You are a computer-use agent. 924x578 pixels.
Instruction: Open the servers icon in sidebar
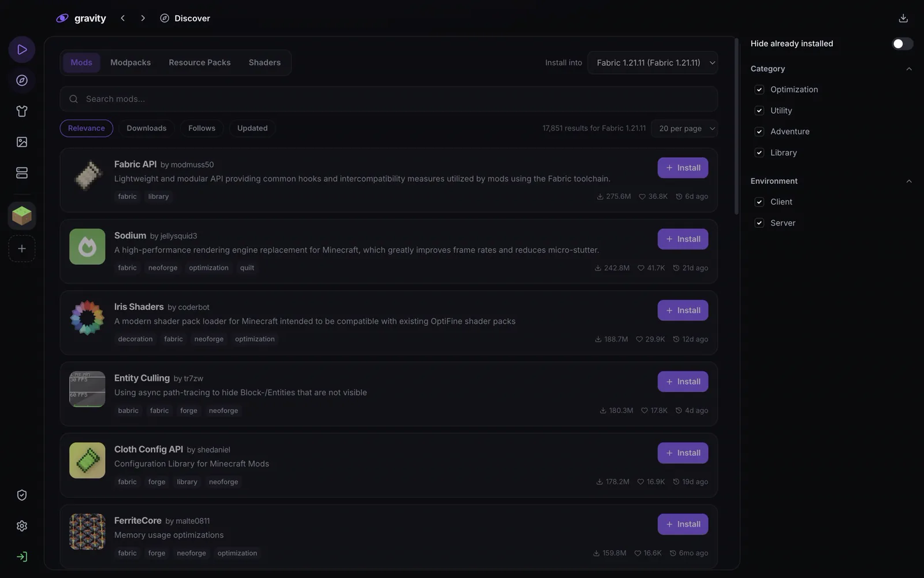pos(22,173)
